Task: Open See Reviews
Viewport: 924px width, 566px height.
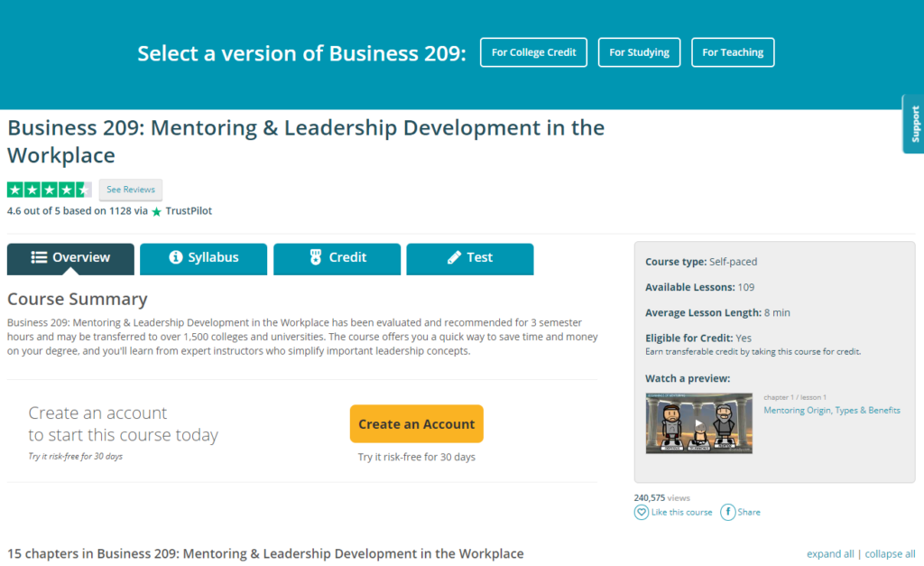Action: (130, 190)
